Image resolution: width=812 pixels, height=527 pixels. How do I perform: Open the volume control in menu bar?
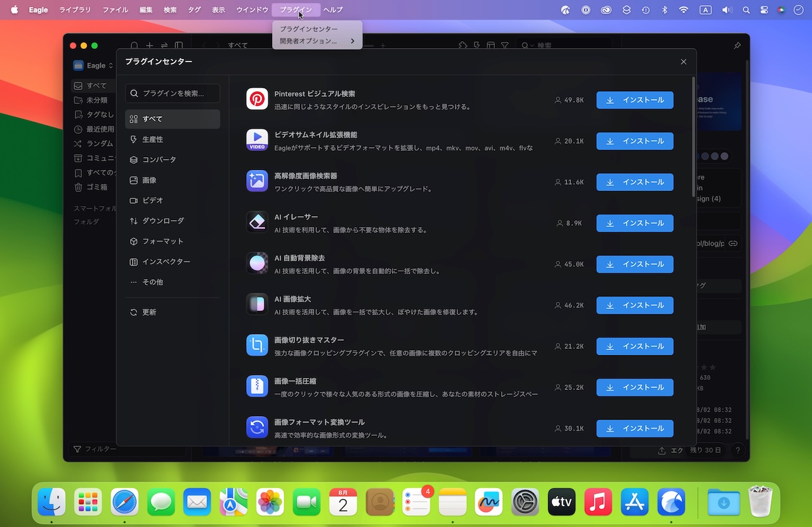[x=726, y=10]
